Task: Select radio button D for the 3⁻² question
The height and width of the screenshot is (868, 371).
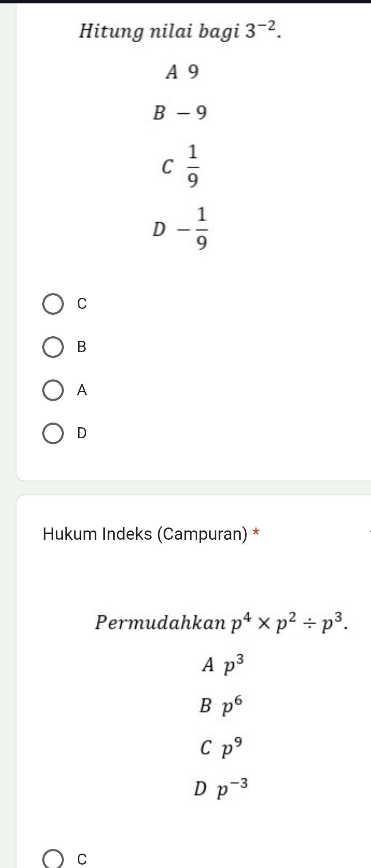Action: [x=53, y=433]
